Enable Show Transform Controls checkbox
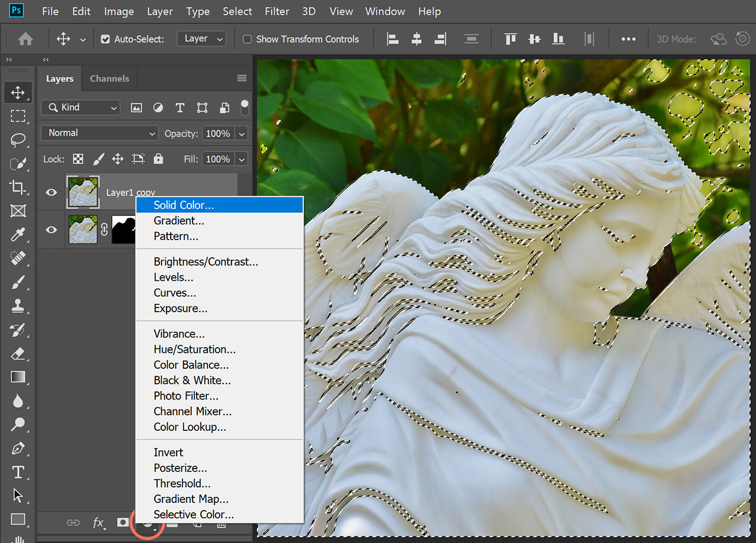756x543 pixels. coord(247,39)
